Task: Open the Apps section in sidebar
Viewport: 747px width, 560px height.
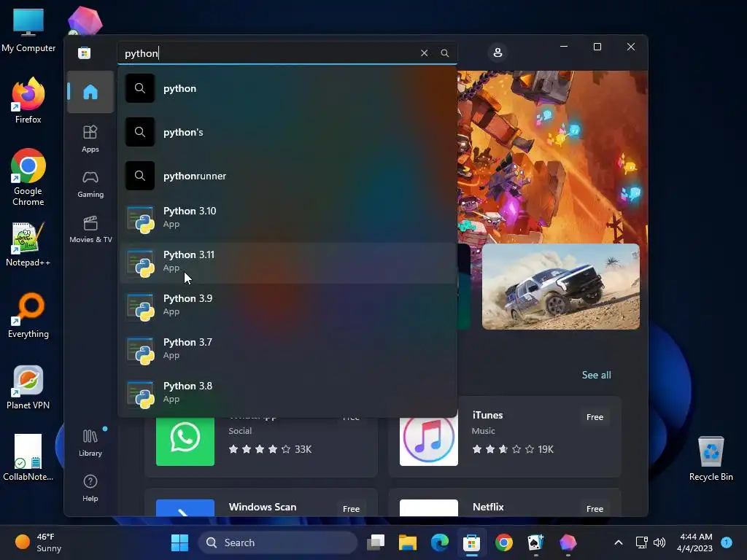Action: click(90, 139)
